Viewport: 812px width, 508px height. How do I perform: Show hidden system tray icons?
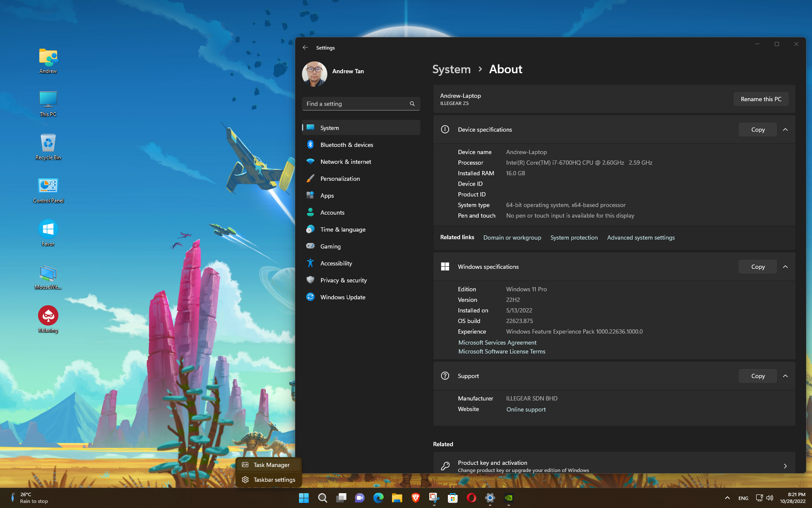click(727, 498)
